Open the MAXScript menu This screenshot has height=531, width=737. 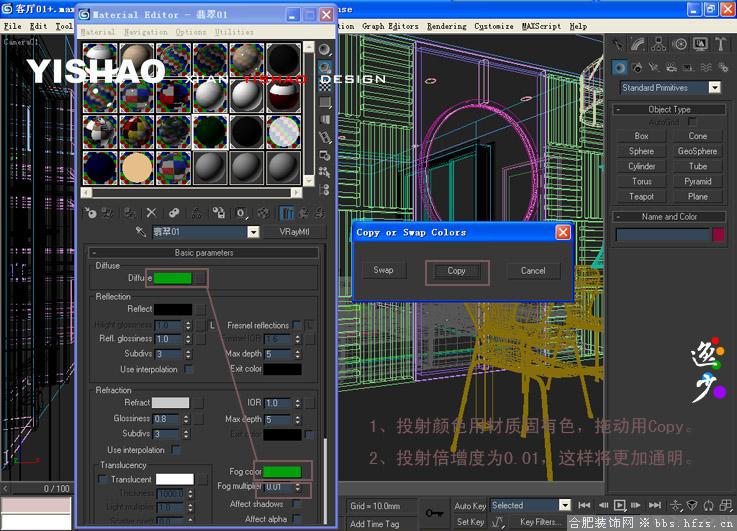[x=541, y=26]
